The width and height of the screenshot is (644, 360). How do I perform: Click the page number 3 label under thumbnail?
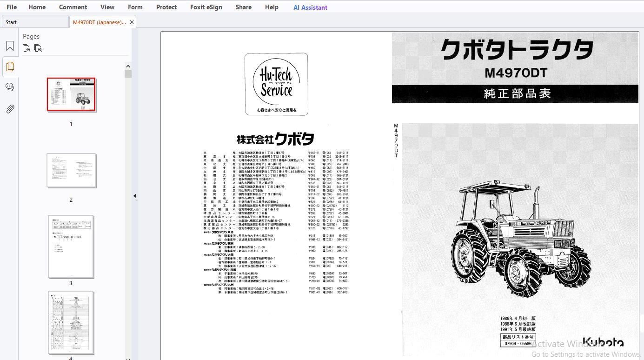pyautogui.click(x=71, y=283)
